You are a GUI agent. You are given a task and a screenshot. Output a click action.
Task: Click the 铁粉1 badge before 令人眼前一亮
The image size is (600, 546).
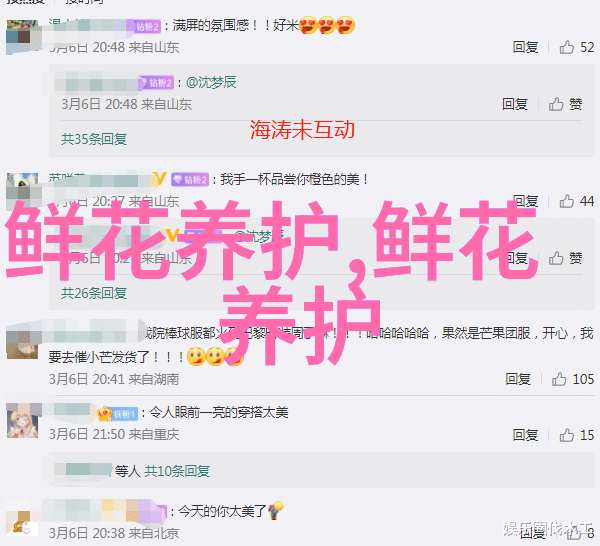pyautogui.click(x=118, y=414)
